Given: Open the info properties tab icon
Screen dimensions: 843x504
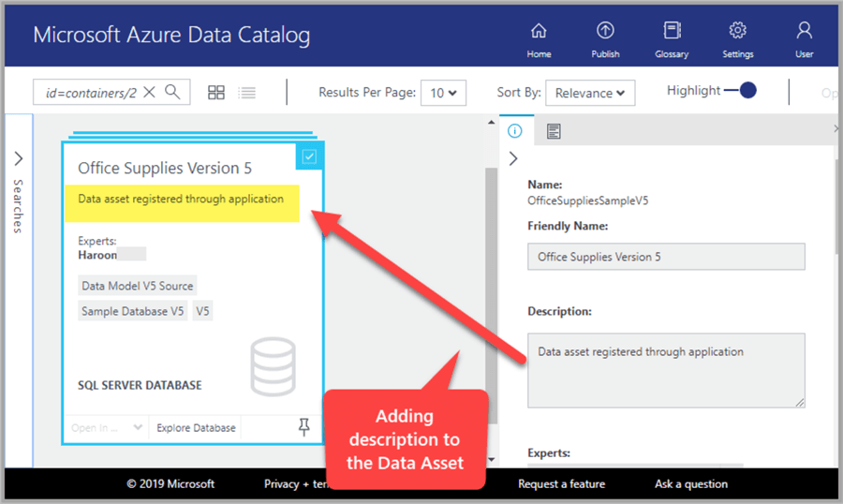Looking at the screenshot, I should click(x=515, y=131).
